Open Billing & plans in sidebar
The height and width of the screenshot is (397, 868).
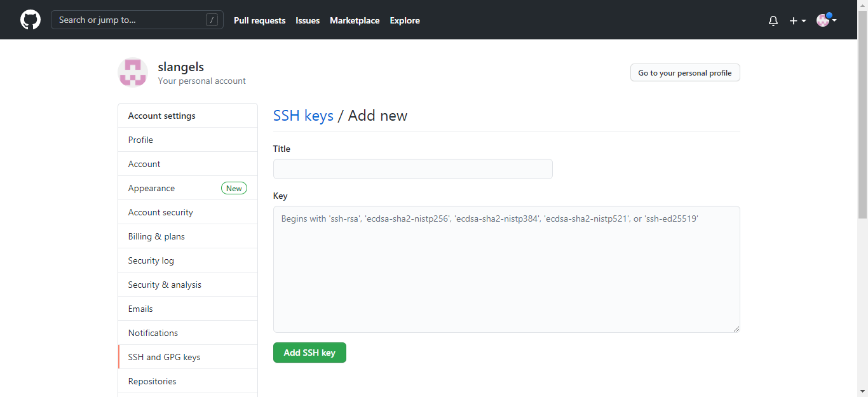(187, 236)
